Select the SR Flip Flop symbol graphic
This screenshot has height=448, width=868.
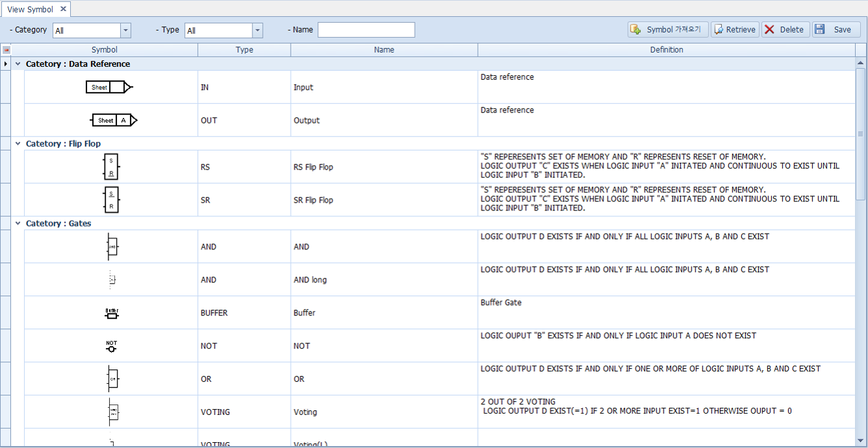click(x=110, y=199)
